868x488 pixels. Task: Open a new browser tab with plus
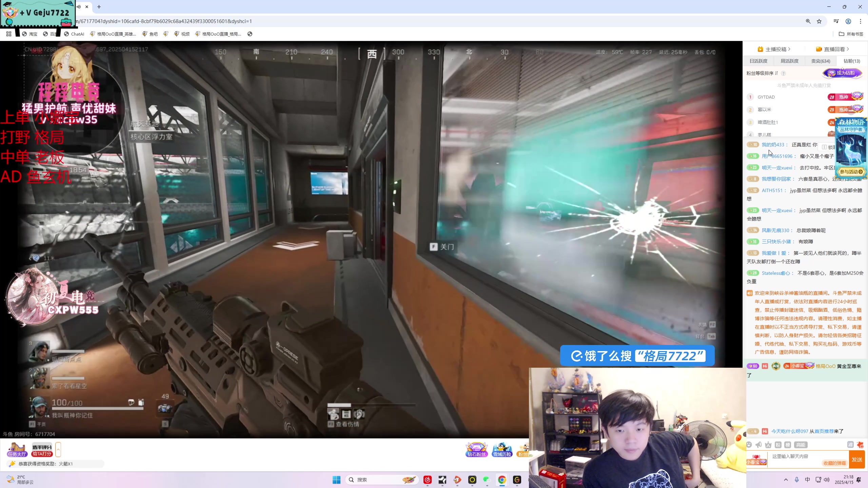coord(99,7)
